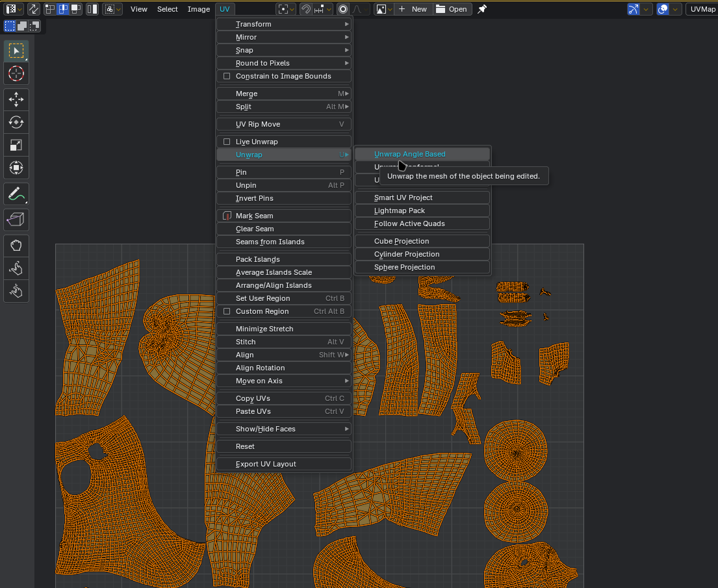The height and width of the screenshot is (588, 718).
Task: Open overlays options dropdown arrow
Action: (675, 9)
